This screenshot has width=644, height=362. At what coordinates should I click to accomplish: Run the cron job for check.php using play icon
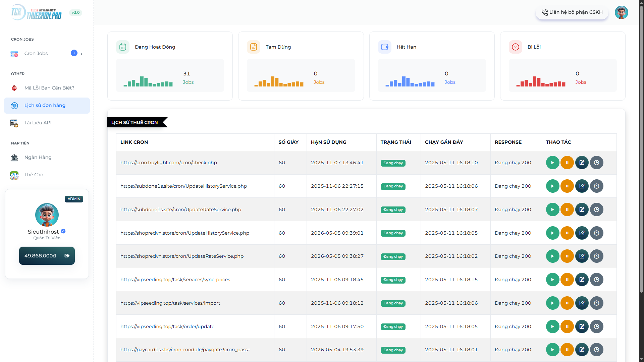[x=552, y=163]
